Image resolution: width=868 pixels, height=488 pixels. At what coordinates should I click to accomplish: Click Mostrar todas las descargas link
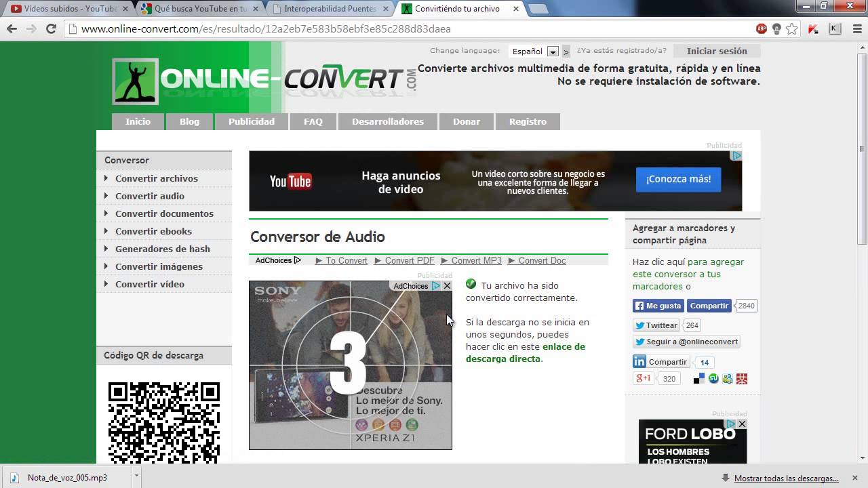[x=787, y=478]
